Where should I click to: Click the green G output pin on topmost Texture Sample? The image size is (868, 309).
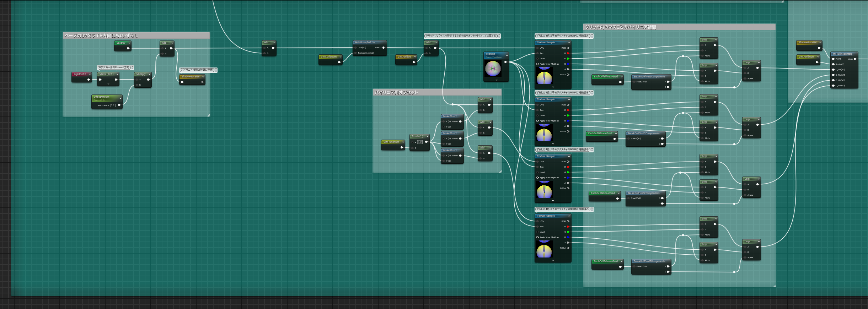coord(568,59)
